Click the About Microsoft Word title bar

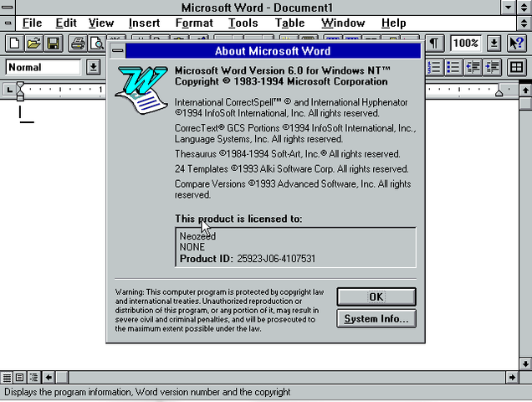[x=273, y=51]
